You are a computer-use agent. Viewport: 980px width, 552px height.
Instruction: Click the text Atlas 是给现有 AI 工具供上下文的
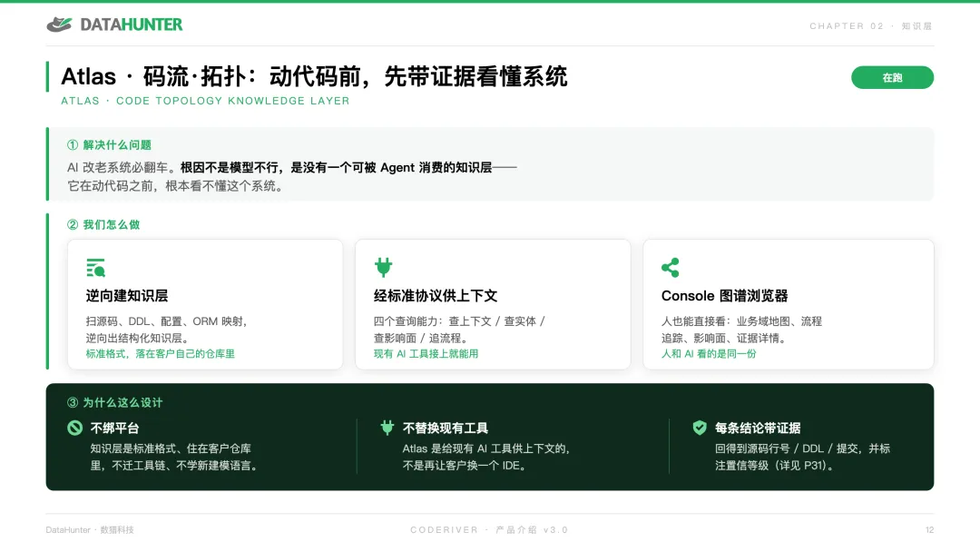click(486, 448)
